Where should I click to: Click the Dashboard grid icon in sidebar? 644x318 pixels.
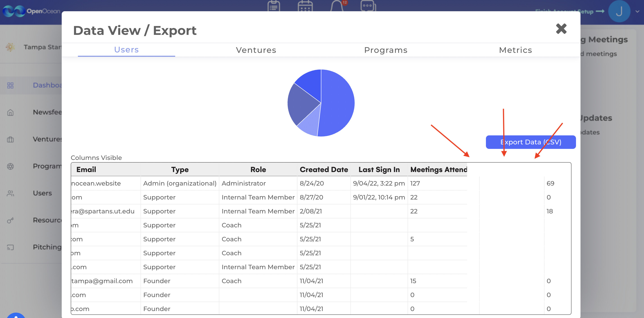point(10,85)
